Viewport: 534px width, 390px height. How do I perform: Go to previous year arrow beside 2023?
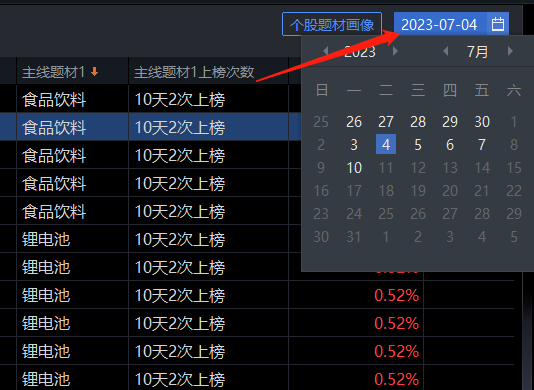[x=326, y=51]
